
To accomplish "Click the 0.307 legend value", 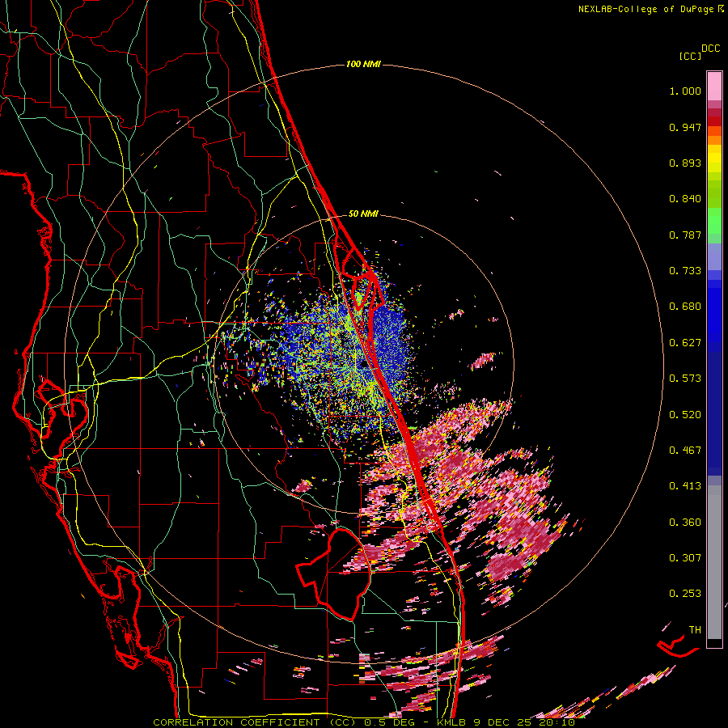I will (x=685, y=558).
